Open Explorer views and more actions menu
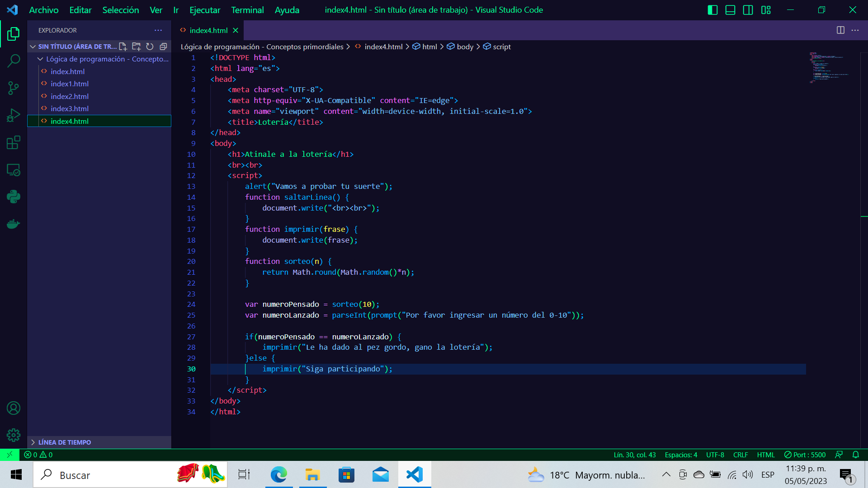 tap(158, 30)
